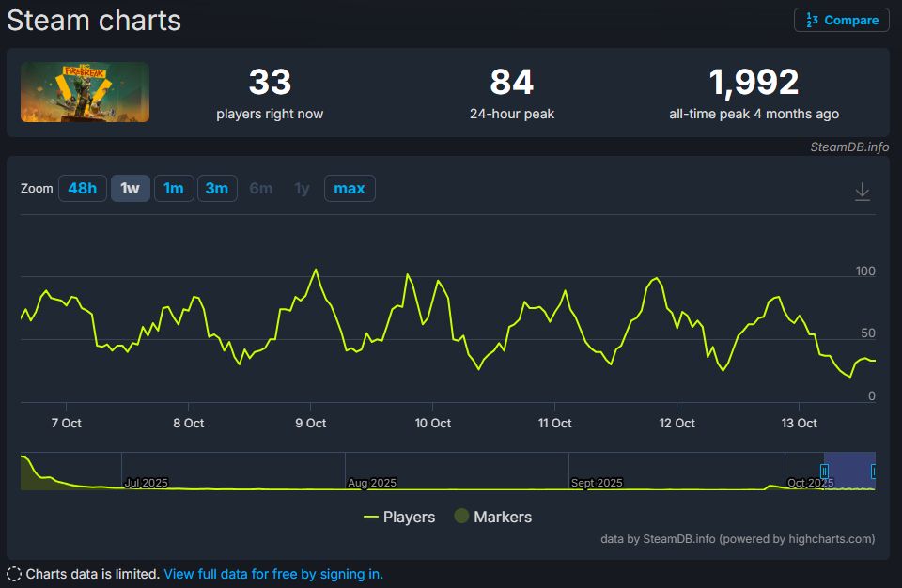Open the sign-in link for full data
Viewport: 902px width, 588px height.
coord(273,574)
